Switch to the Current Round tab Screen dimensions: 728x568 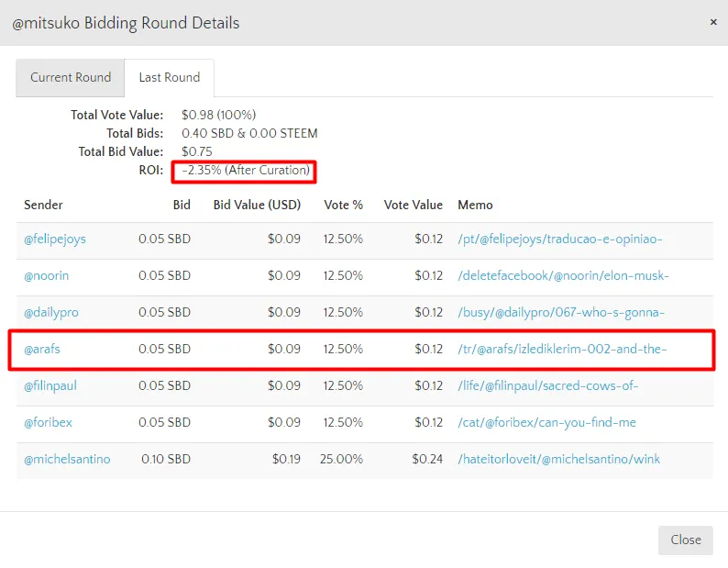[71, 78]
